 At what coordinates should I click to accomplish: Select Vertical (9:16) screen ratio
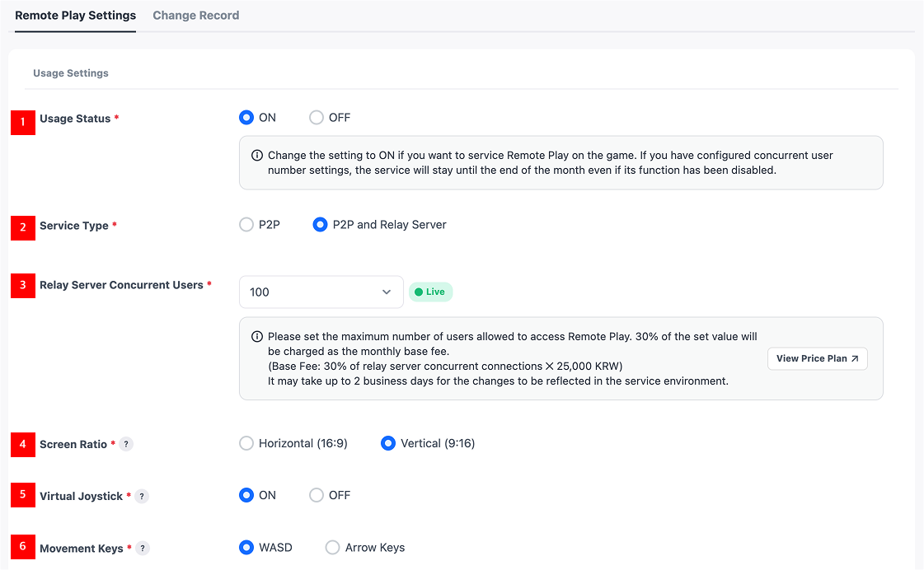click(x=388, y=443)
